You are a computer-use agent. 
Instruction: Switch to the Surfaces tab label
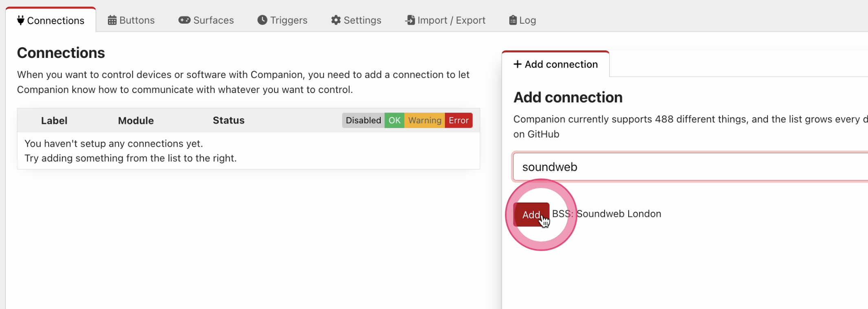tap(213, 20)
